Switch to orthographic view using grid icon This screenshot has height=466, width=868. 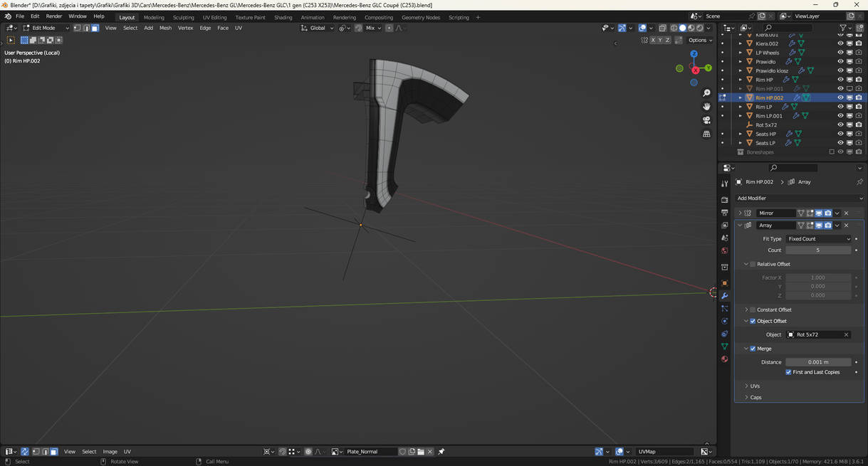706,134
